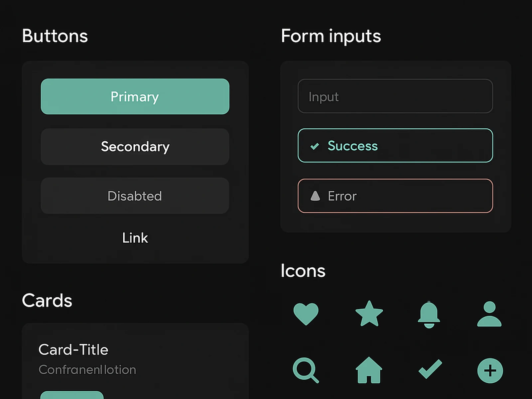
Task: Select the Card-Title heading
Action: point(73,349)
